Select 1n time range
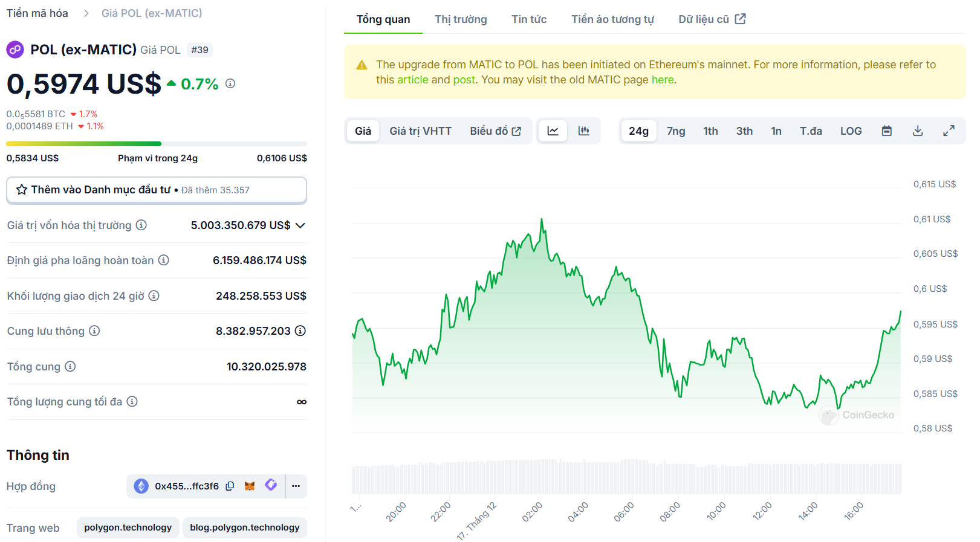Image resolution: width=980 pixels, height=542 pixels. 776,131
